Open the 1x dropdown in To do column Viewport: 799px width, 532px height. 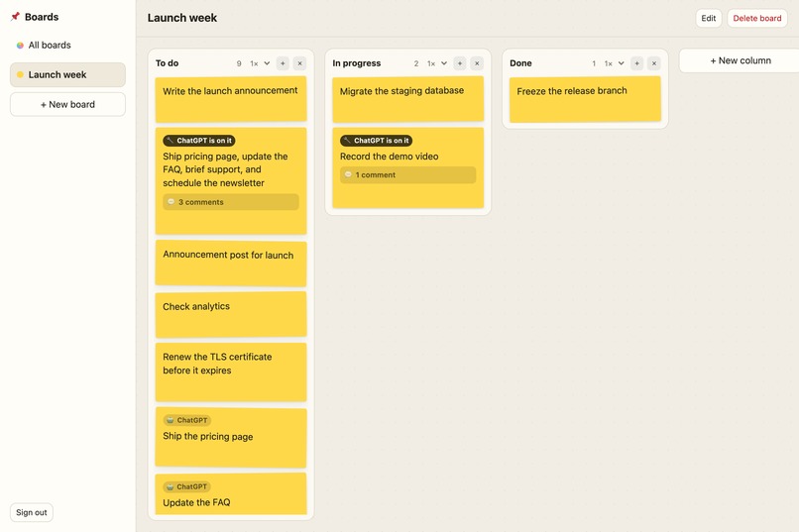pos(260,63)
